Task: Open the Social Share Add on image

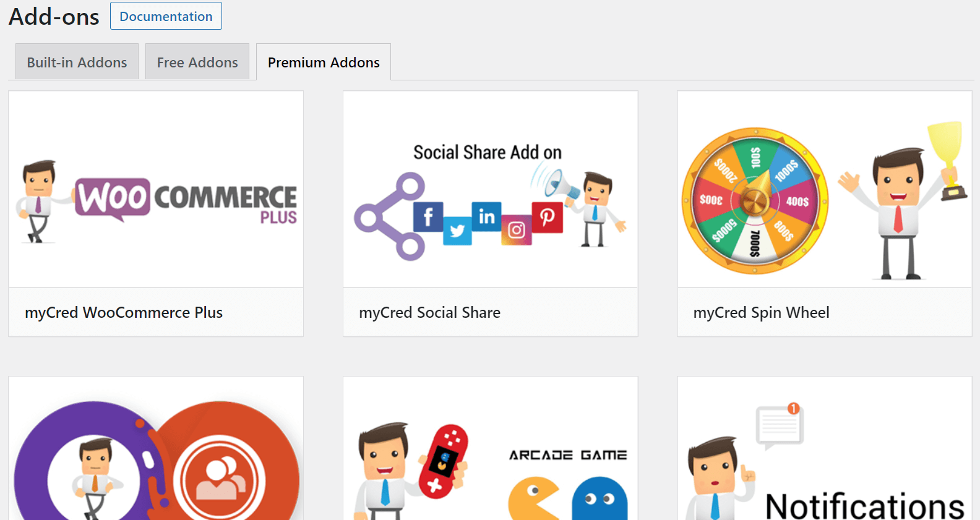Action: 491,189
